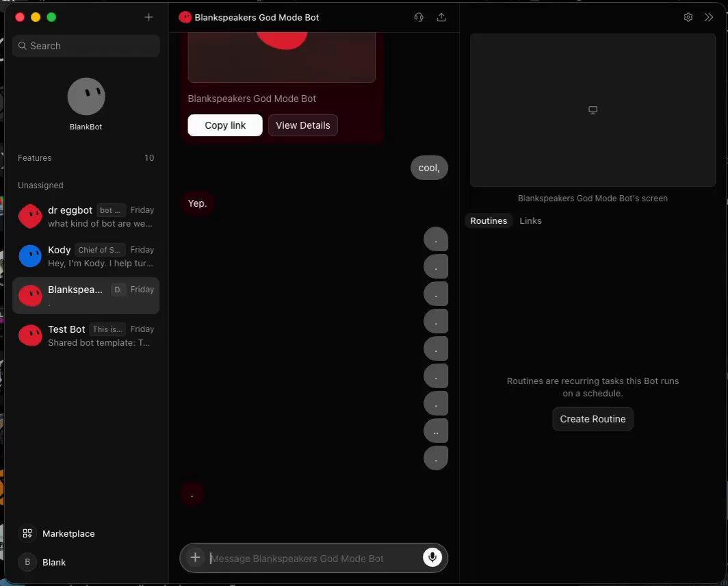Select the Blankspea... conversation row
This screenshot has width=728, height=586.
coord(86,296)
